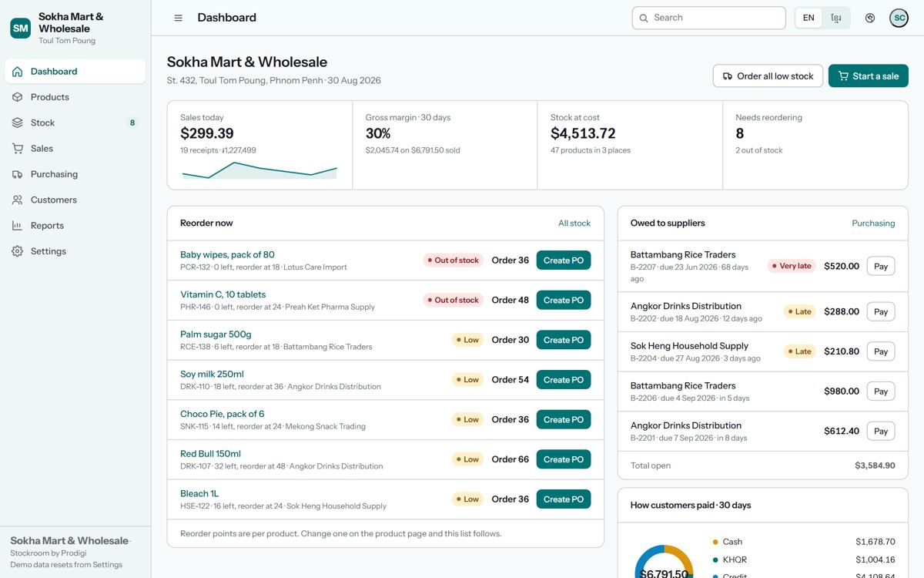Focus the Search field
The height and width of the screenshot is (578, 924).
(709, 18)
